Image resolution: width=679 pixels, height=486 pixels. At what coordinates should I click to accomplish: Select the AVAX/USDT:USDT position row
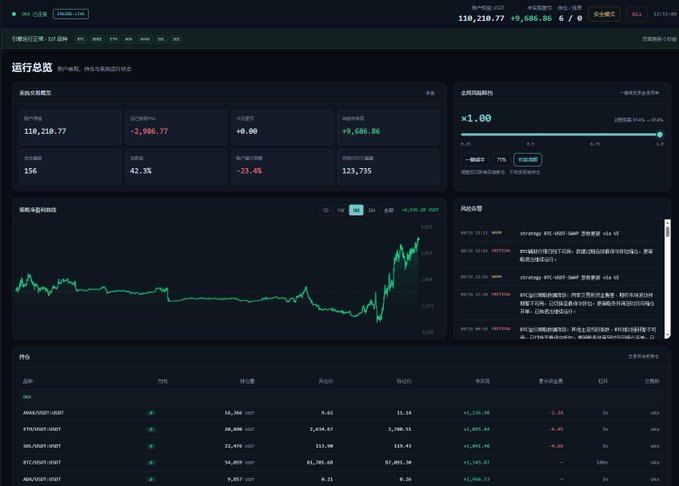[x=340, y=413]
